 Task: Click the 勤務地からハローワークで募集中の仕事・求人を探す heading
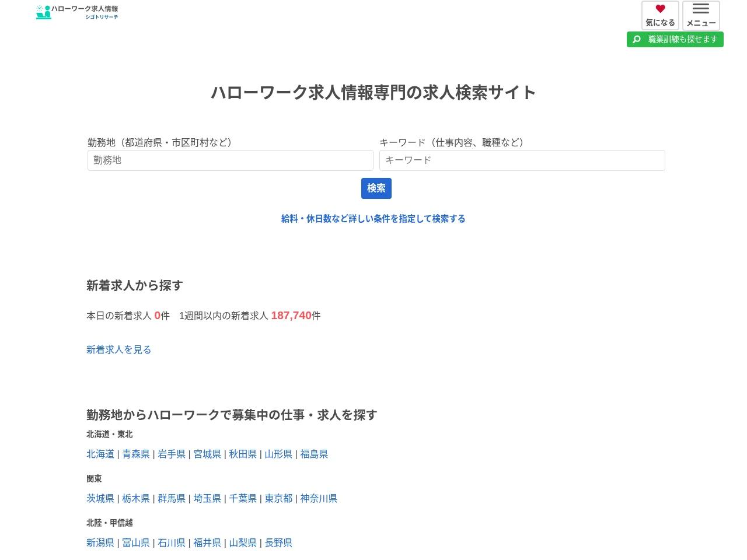point(232,415)
